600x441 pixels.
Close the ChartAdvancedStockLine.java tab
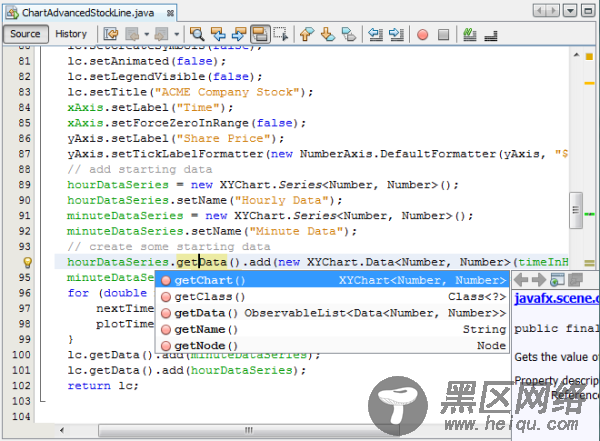(170, 13)
